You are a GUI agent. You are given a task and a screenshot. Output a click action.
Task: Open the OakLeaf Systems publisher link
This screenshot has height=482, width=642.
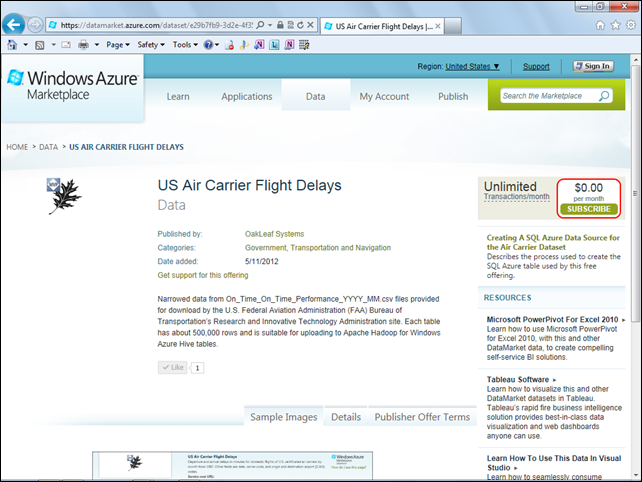point(274,234)
